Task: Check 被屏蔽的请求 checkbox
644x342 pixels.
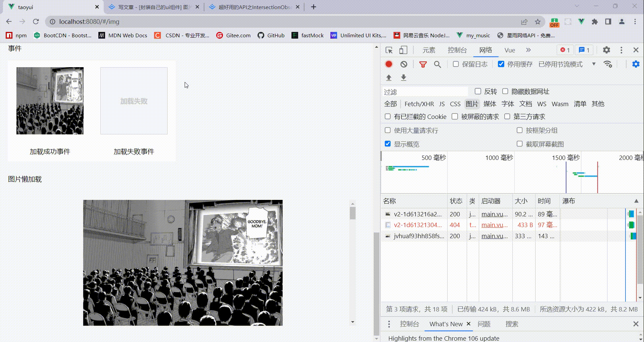Action: pyautogui.click(x=455, y=116)
